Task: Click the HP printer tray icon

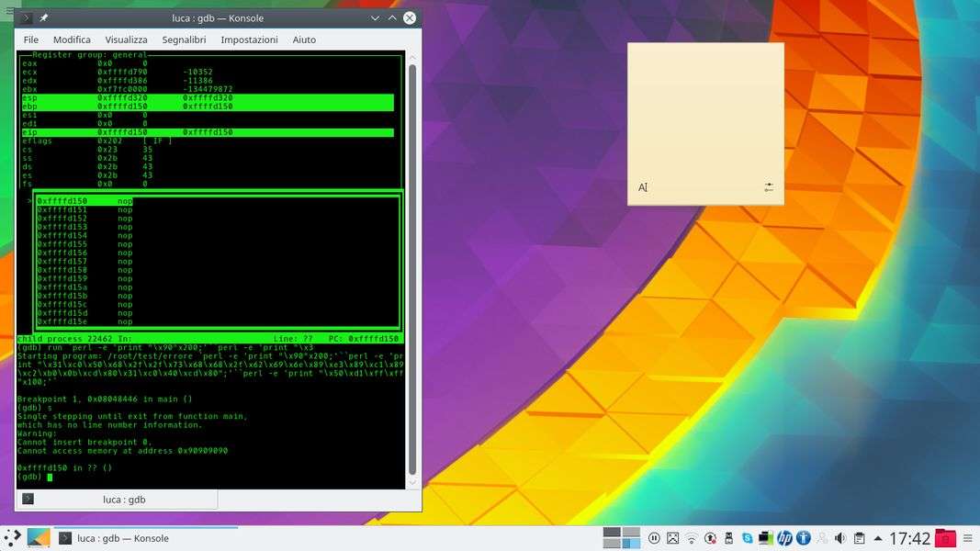Action: (x=783, y=538)
